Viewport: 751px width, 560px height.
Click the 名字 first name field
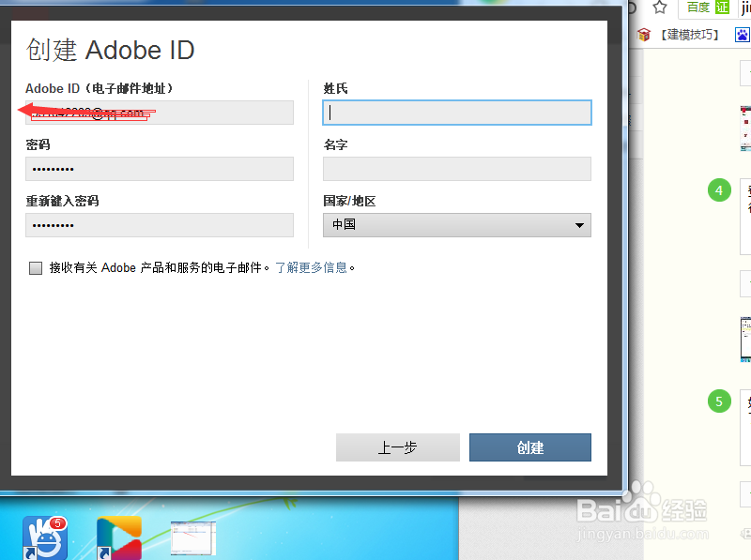[457, 169]
